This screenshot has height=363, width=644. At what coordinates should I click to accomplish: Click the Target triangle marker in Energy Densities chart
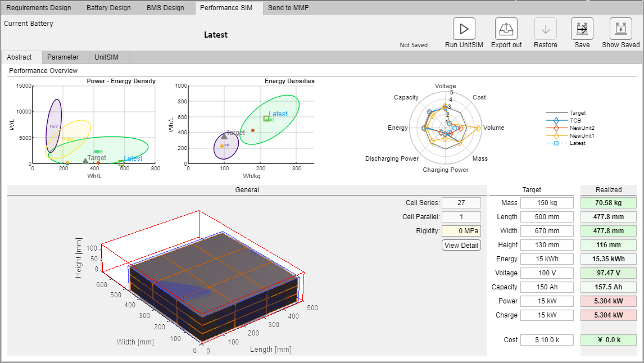(224, 136)
